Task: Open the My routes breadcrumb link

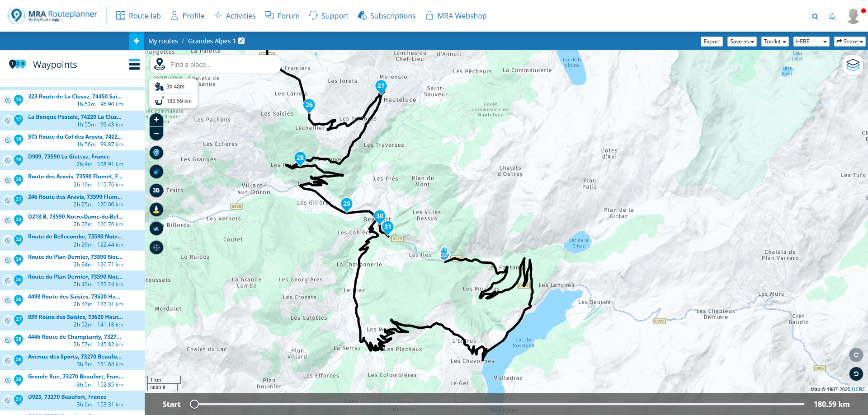Action: [x=163, y=41]
